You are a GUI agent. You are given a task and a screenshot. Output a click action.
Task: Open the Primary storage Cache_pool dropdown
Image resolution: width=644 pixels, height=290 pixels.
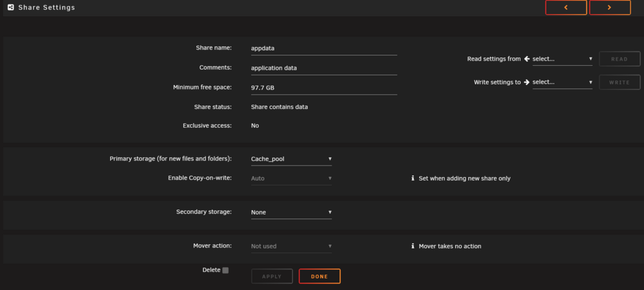[291, 159]
